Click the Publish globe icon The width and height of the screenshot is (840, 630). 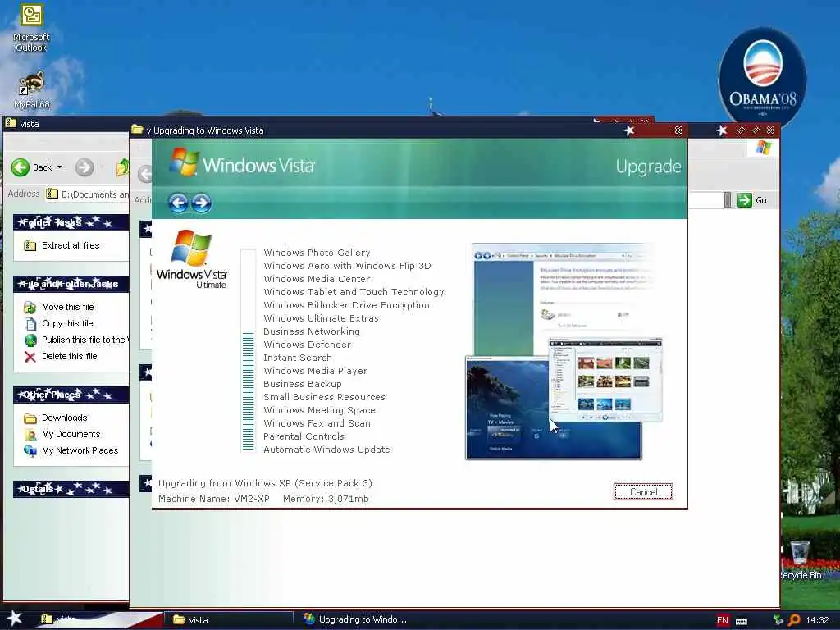click(x=30, y=340)
